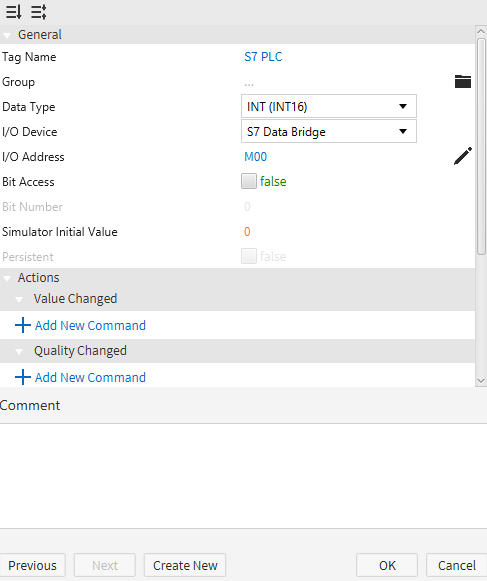487x581 pixels.
Task: Click the pencil icon to edit I/O Address
Action: point(463,156)
